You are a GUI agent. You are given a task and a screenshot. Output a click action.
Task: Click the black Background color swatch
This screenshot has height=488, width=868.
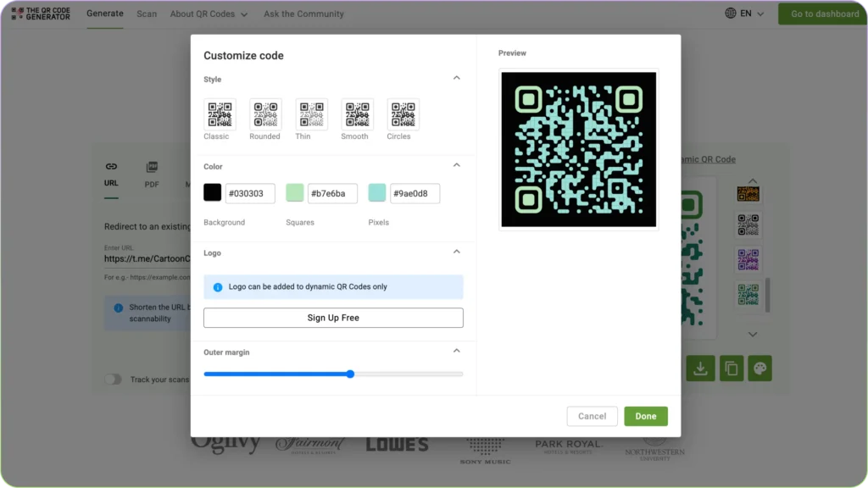tap(212, 192)
